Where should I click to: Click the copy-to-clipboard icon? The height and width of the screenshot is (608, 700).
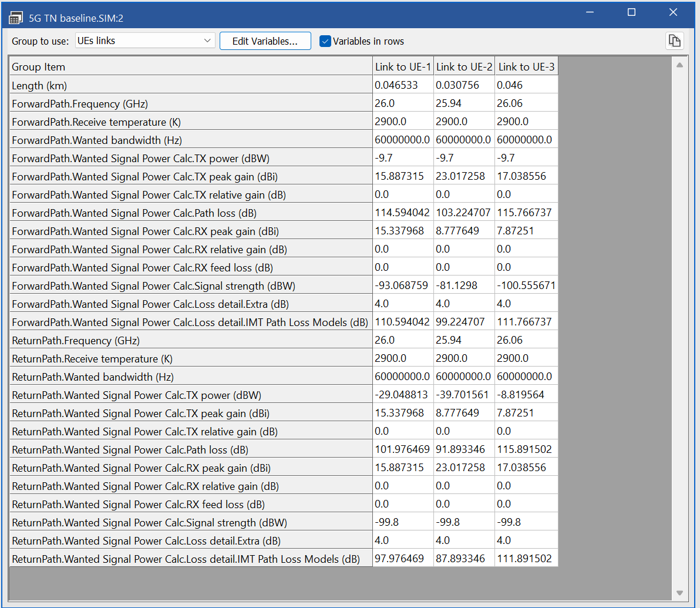pyautogui.click(x=674, y=41)
